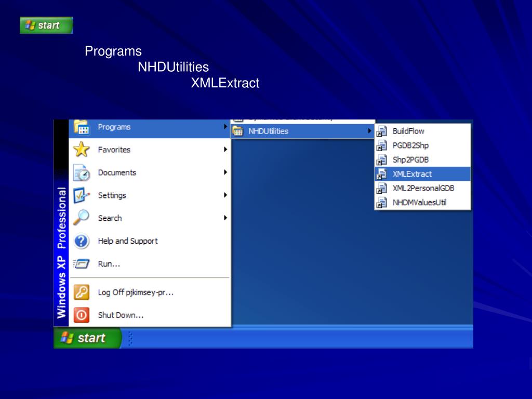Open the NHDUtilities folder menu item

point(268,131)
